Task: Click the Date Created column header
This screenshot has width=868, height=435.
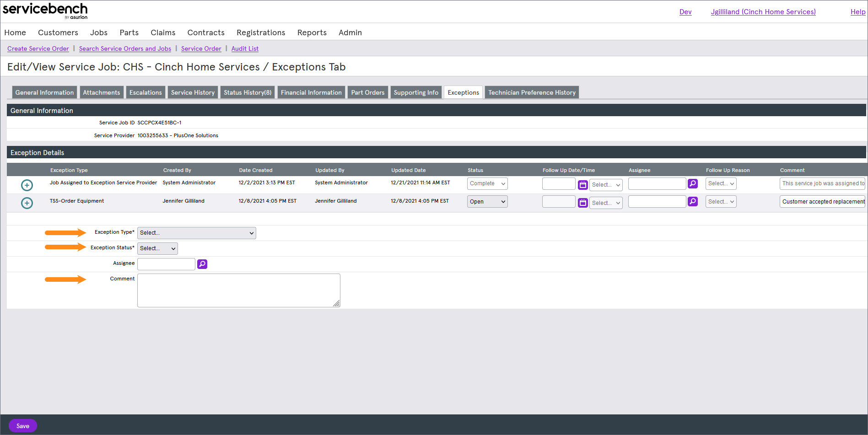Action: 255,170
